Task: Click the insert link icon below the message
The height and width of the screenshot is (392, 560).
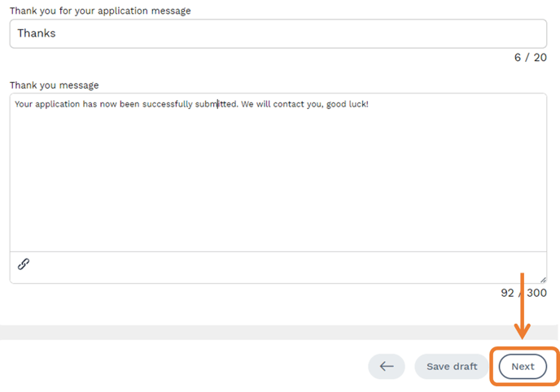Action: [24, 264]
